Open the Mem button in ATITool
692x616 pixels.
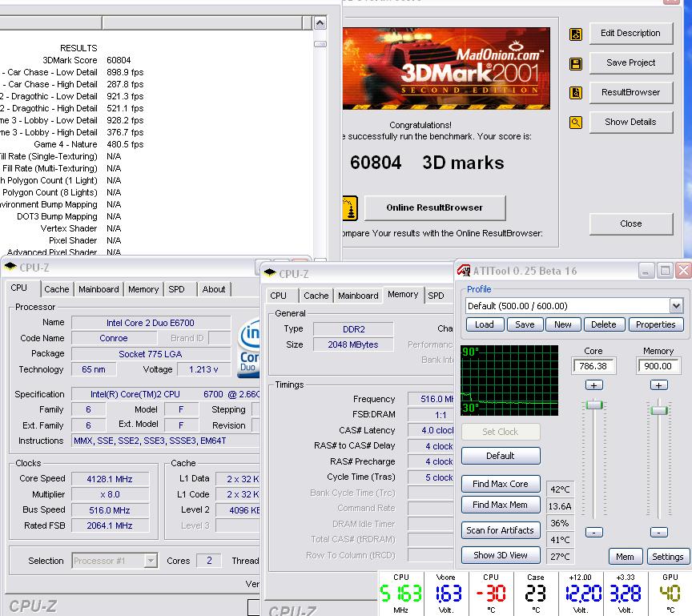626,557
